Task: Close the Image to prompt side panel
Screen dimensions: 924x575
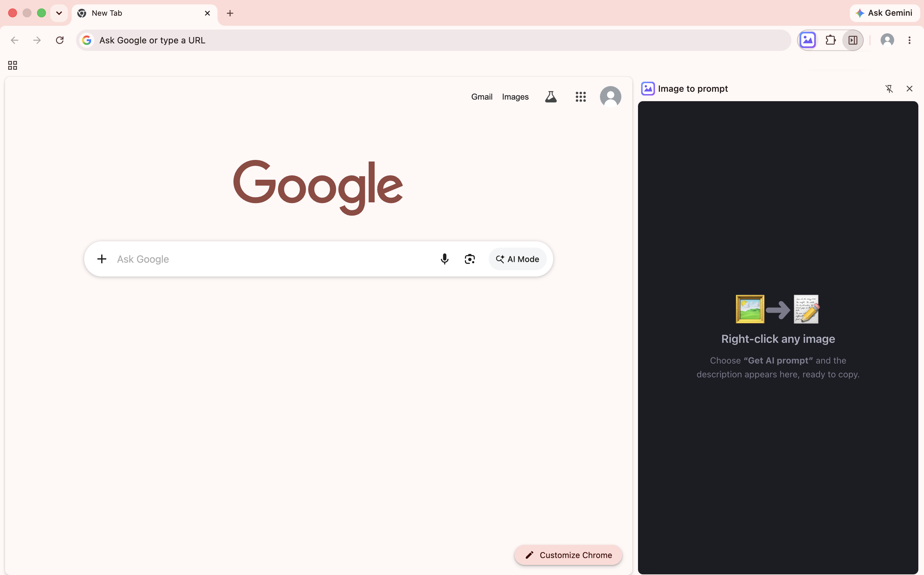Action: tap(909, 89)
